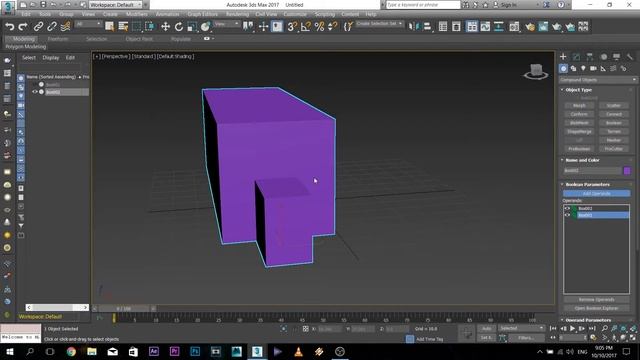Click the Undo arrow in main toolbar
Image resolution: width=640 pixels, height=360 pixels.
pyautogui.click(x=9, y=27)
